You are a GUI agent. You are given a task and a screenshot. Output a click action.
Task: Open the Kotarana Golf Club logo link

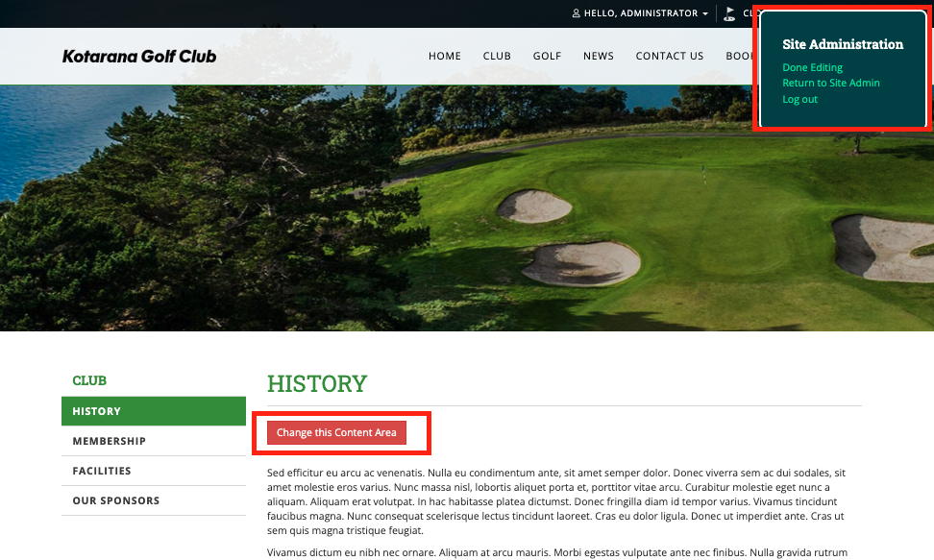(x=139, y=57)
